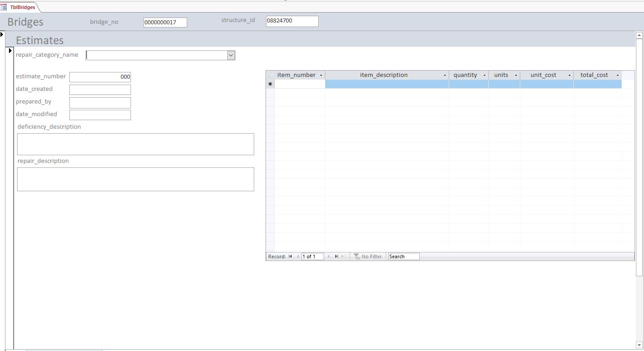Click the prepared_by field
Screen dimensions: 644x351
coord(100,102)
